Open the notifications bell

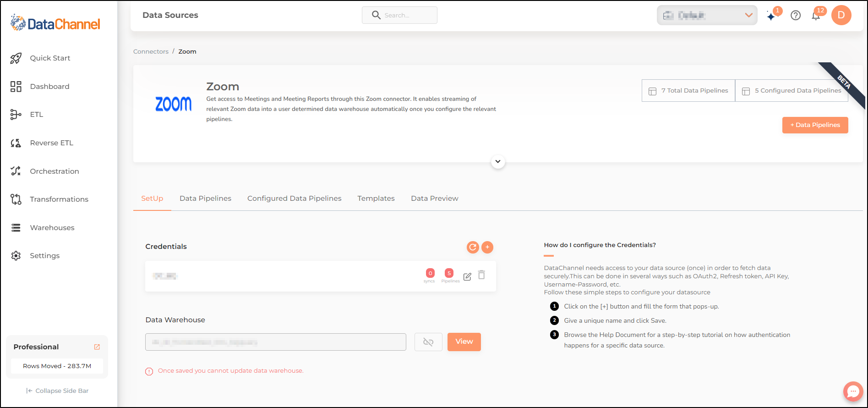pos(816,16)
